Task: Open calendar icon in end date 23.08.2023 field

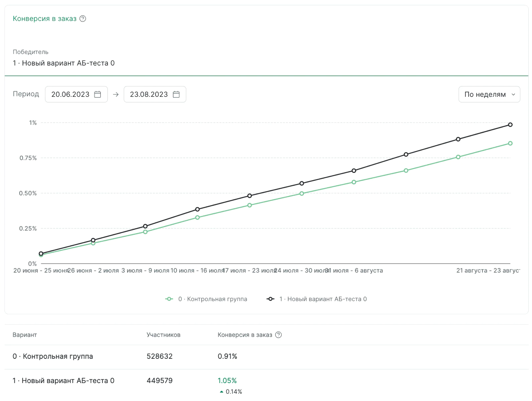Action: pyautogui.click(x=176, y=94)
